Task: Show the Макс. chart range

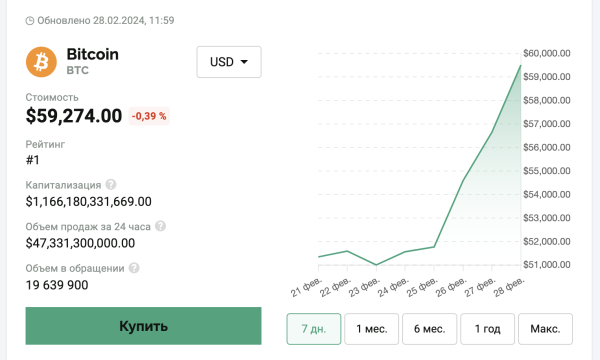Action: click(x=545, y=329)
